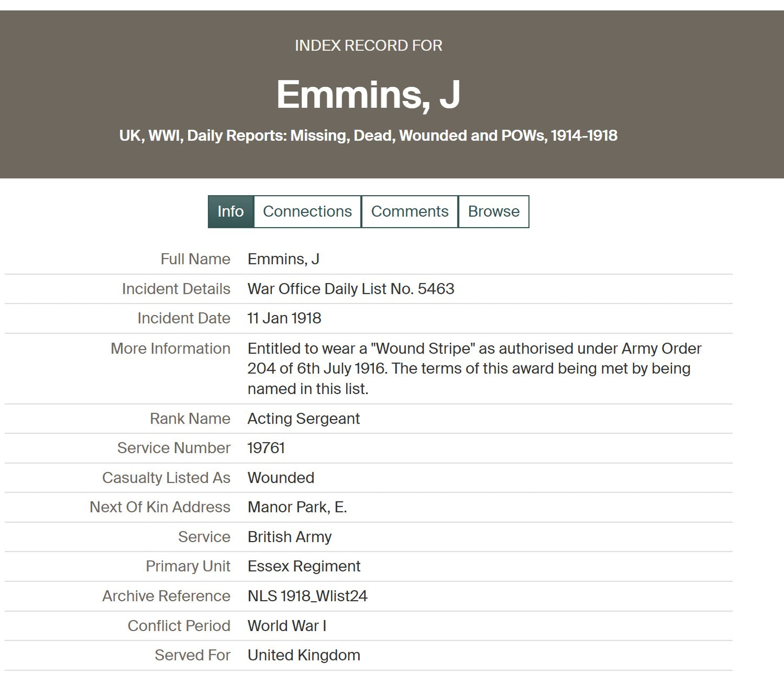Viewport: 784px width, 675px height.
Task: Click the service number 19761
Action: coord(266,448)
